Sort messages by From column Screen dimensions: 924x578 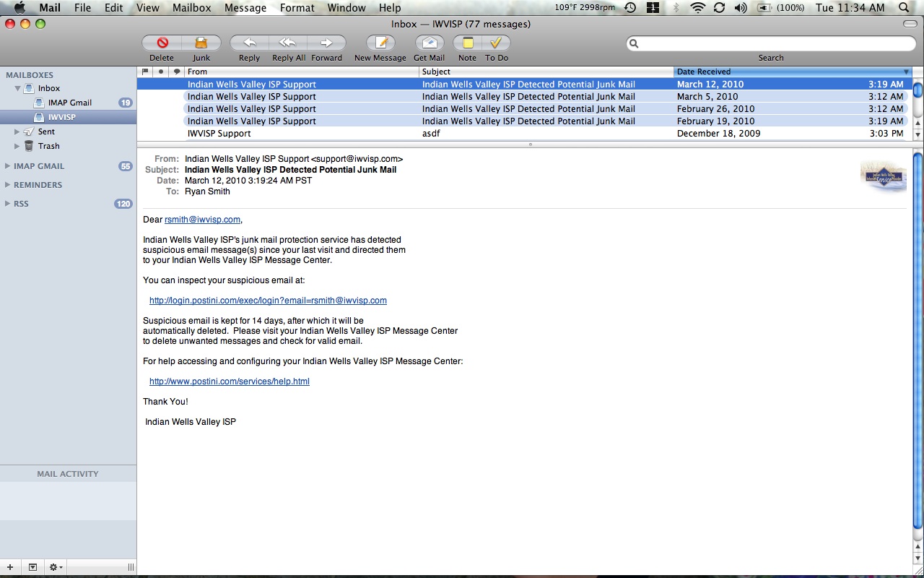tap(301, 72)
